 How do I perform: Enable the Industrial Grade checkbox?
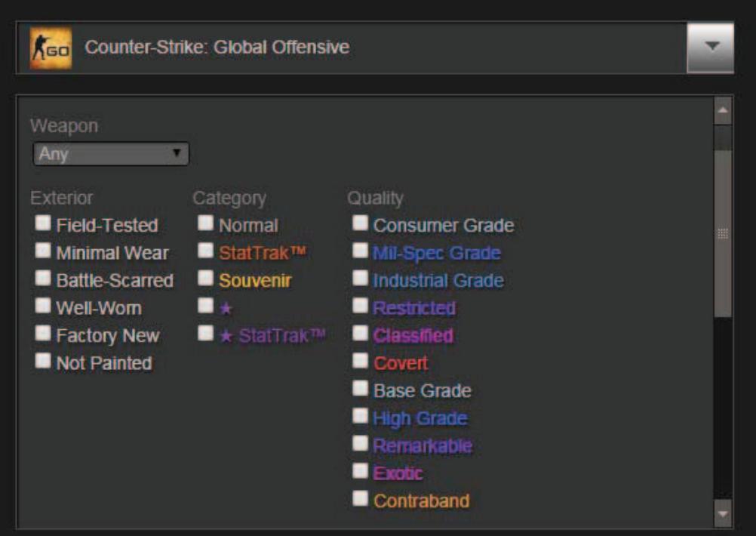pyautogui.click(x=360, y=278)
